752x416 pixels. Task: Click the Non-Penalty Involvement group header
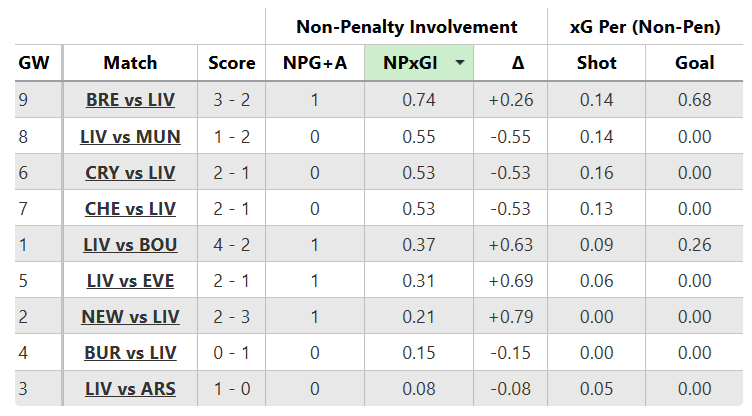tap(406, 27)
